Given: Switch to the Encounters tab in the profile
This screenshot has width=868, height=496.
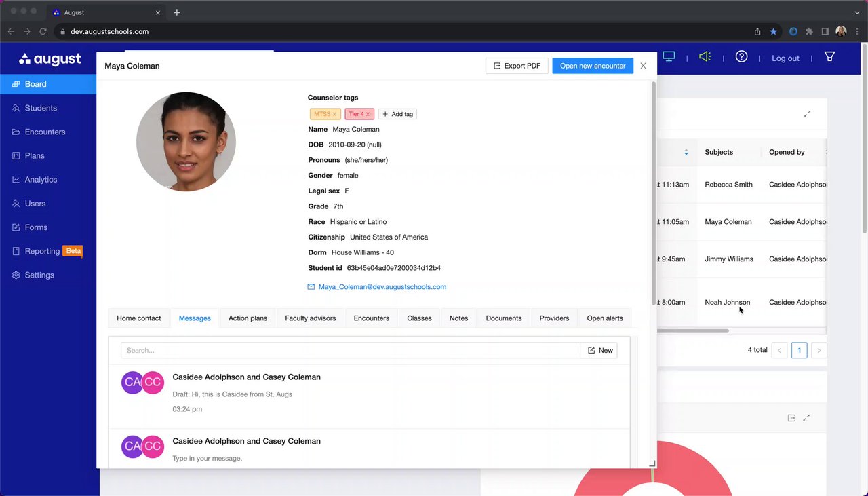Looking at the screenshot, I should 372,318.
